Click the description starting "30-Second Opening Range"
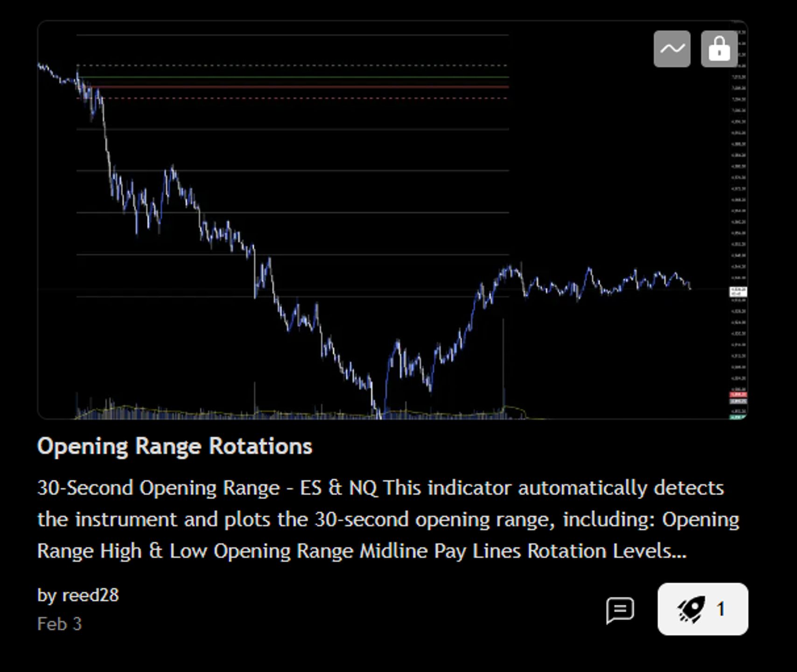Screen dimensions: 797x672 point(388,519)
